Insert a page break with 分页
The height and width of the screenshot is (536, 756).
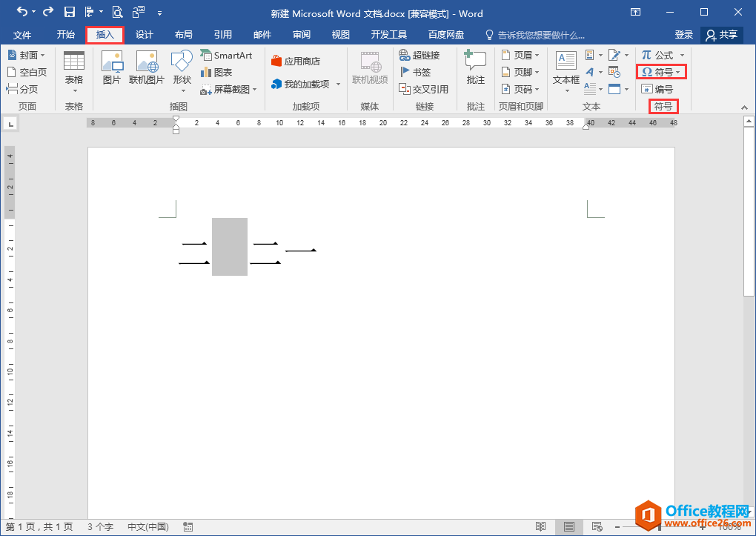(22, 89)
